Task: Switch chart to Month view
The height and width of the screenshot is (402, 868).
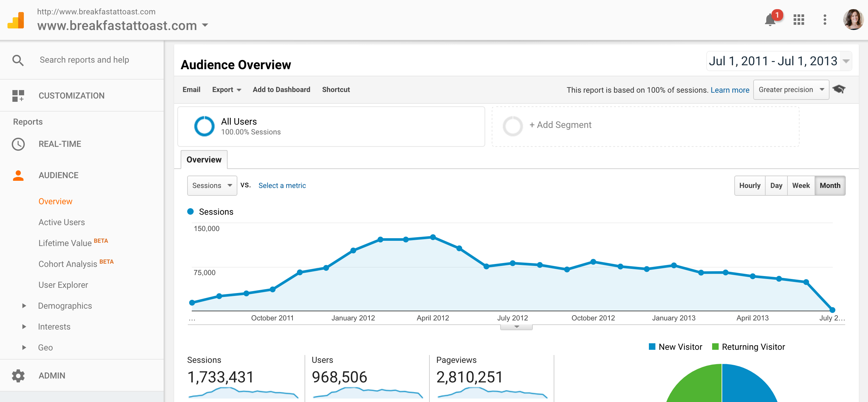Action: [830, 185]
